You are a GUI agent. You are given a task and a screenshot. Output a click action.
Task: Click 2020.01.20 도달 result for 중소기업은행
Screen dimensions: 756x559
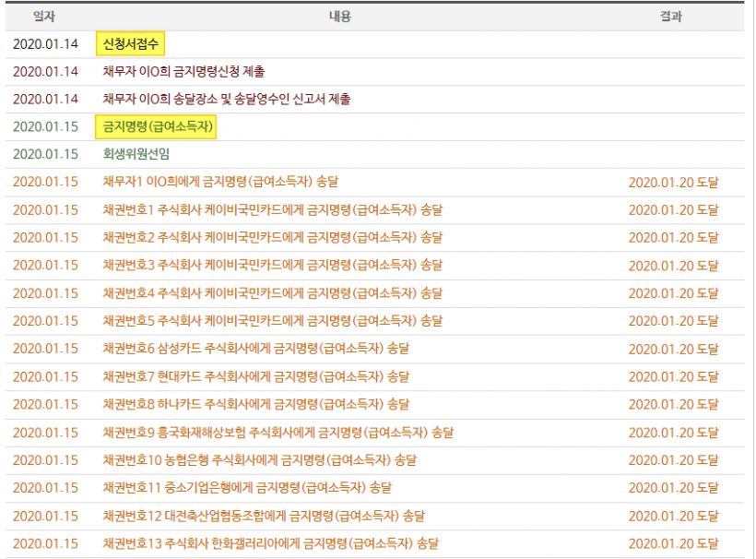[674, 487]
